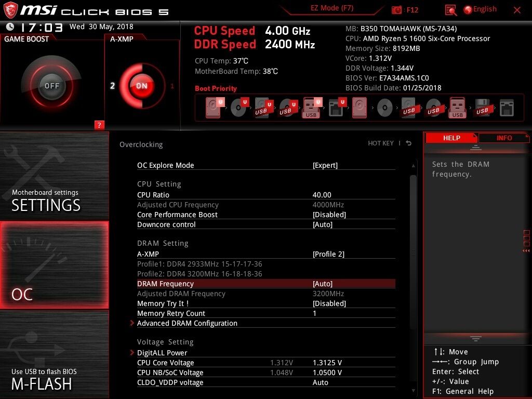Image resolution: width=532 pixels, height=399 pixels.
Task: Switch to the INFO tab
Action: click(x=504, y=138)
